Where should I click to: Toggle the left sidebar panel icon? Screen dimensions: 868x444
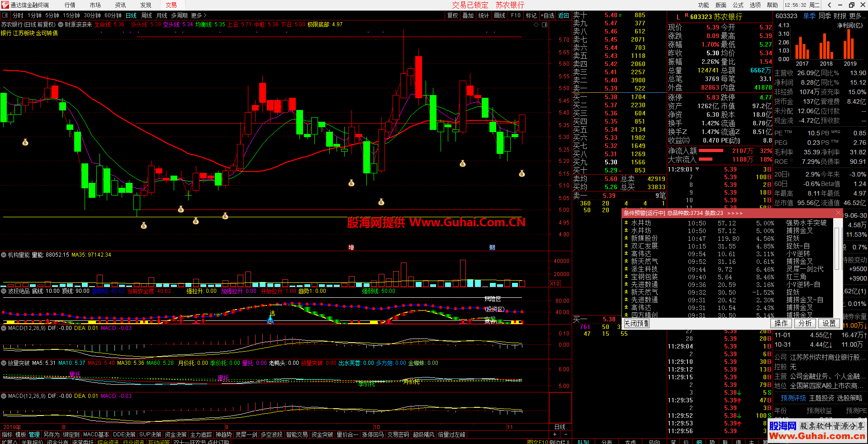(x=5, y=15)
